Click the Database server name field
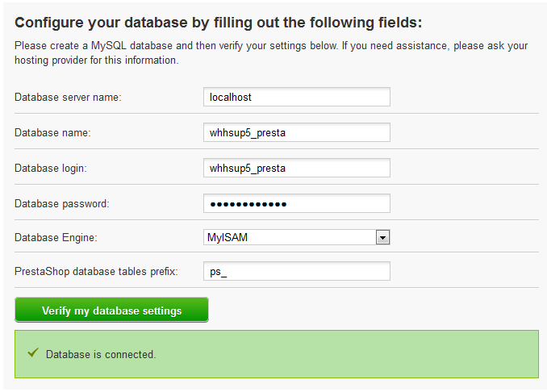Viewport: 547px width, 392px height. click(296, 97)
